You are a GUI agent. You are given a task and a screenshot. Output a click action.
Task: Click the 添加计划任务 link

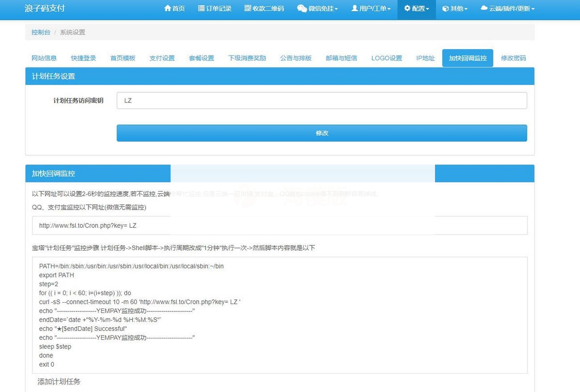[58, 381]
